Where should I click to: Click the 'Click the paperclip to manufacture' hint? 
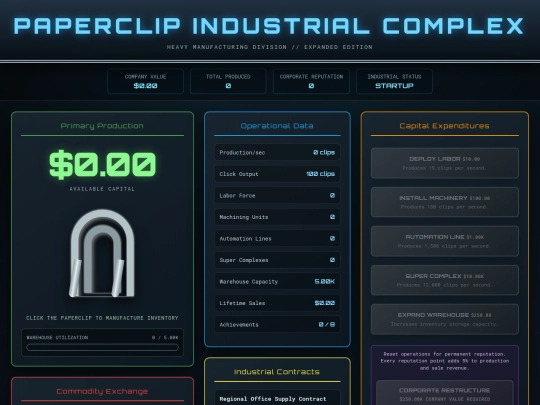102,318
